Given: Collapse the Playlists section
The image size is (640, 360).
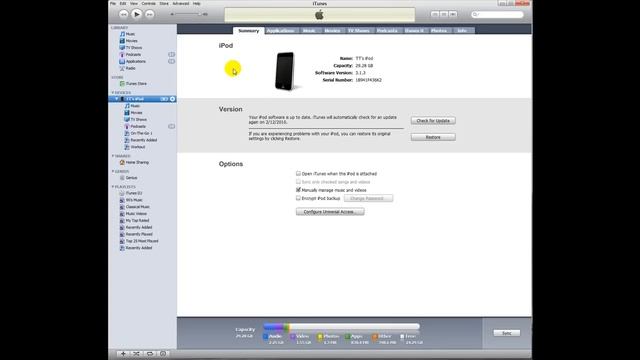Looking at the screenshot, I should coord(113,187).
